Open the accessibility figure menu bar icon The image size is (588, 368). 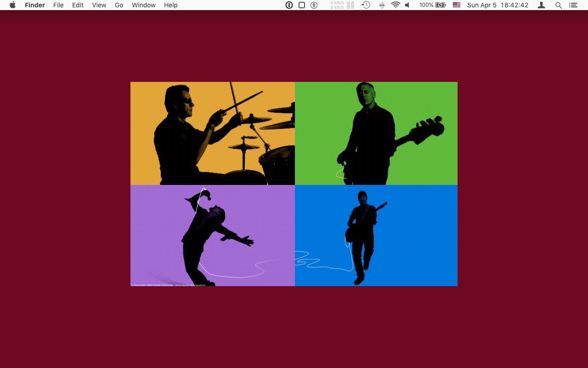pos(314,5)
